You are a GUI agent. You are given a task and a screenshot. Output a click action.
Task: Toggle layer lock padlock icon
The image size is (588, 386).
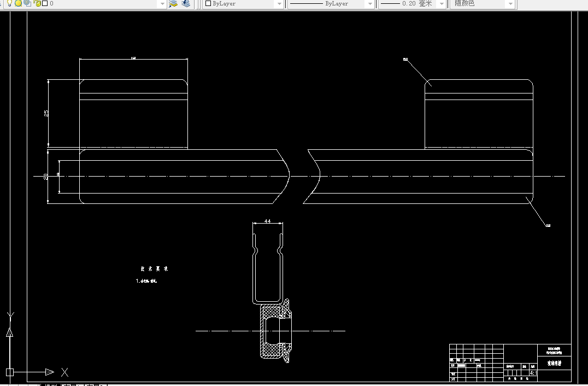(x=37, y=3)
